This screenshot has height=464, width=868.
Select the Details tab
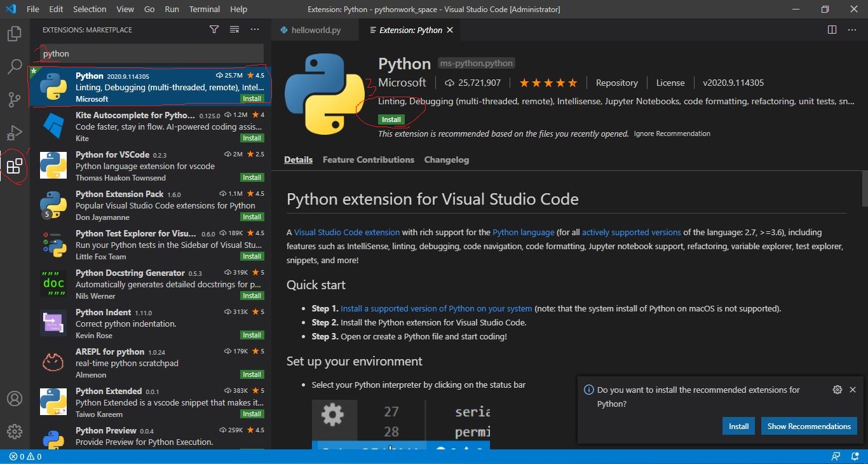pos(298,160)
